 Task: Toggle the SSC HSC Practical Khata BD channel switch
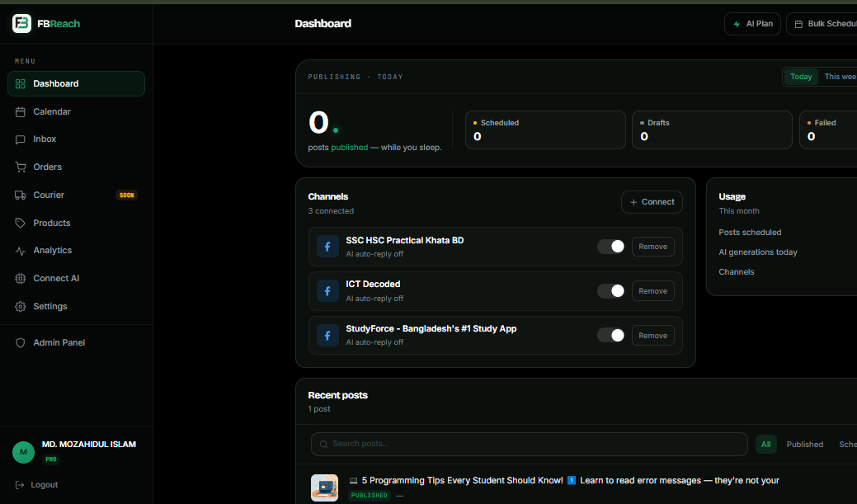[x=611, y=247]
